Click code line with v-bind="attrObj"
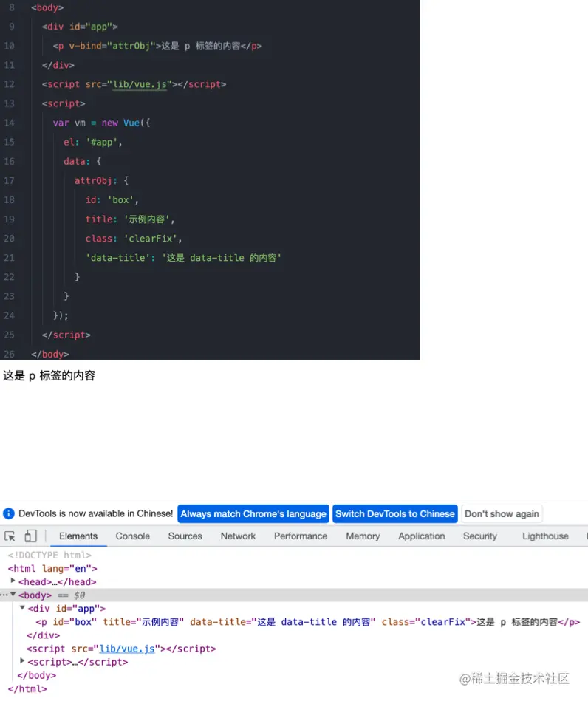588x704 pixels. click(x=157, y=46)
